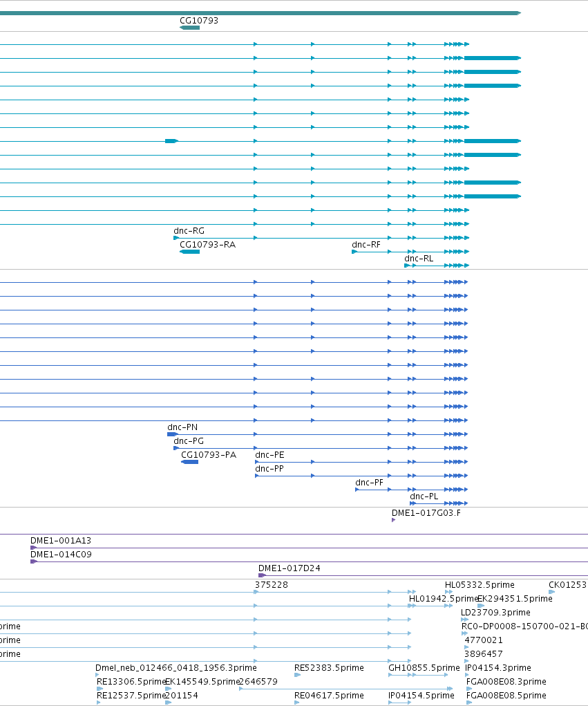588x706 pixels.
Task: Click the RE13306.5prime EST label
Action: point(131,682)
